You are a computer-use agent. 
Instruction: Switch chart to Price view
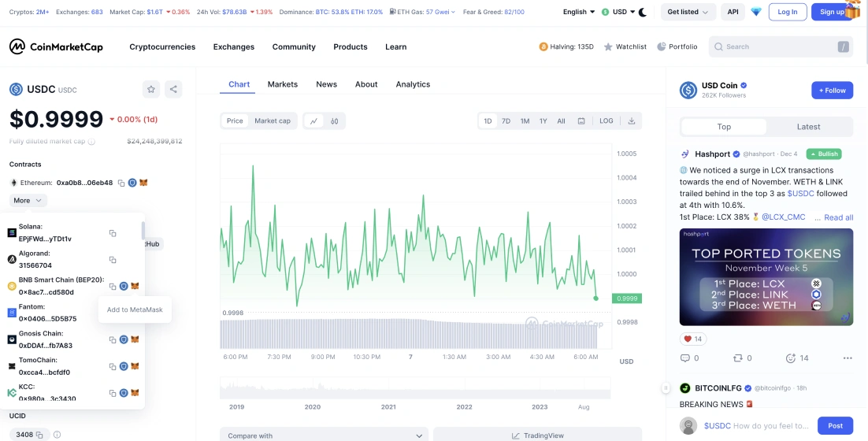pyautogui.click(x=235, y=120)
